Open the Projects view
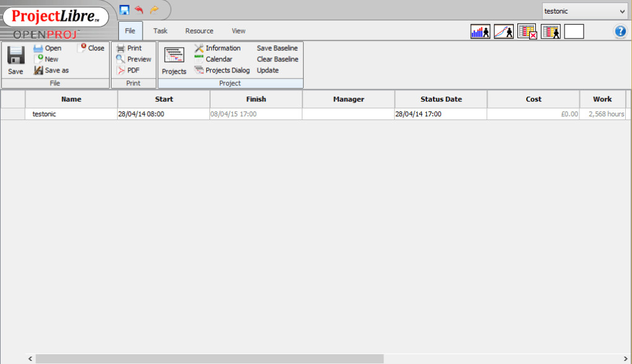 coord(174,61)
